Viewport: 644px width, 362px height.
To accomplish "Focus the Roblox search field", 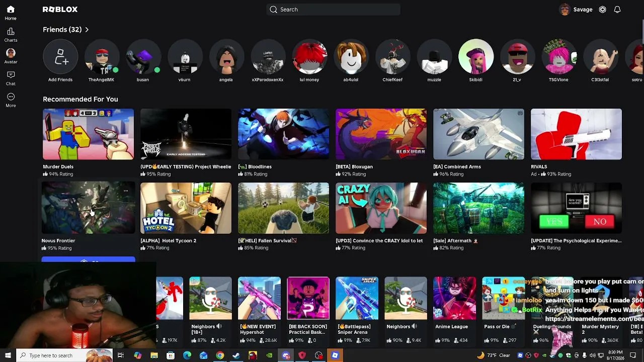I will click(333, 10).
